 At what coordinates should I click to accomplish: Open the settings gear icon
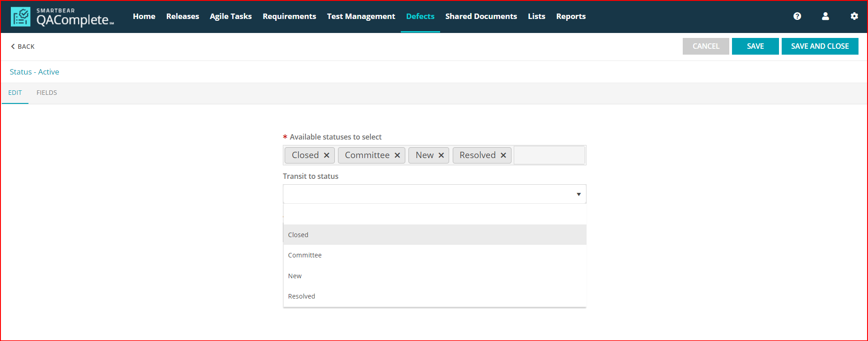[854, 16]
